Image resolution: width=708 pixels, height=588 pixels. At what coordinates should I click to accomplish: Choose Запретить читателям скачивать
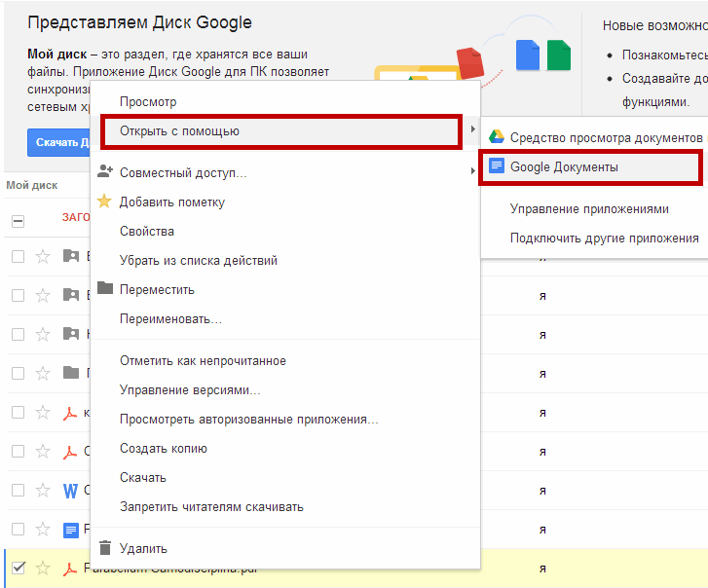(x=285, y=507)
